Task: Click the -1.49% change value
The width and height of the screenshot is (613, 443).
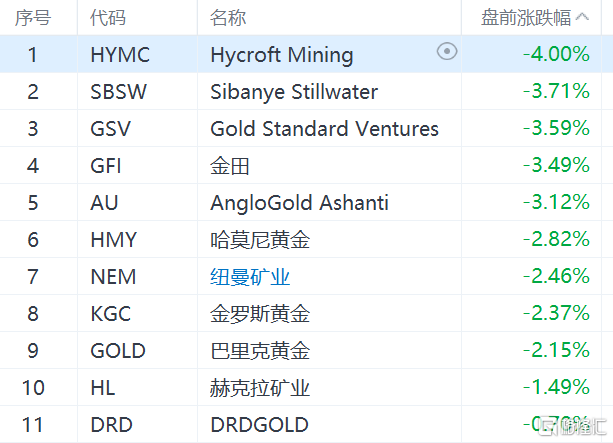Action: 556,387
